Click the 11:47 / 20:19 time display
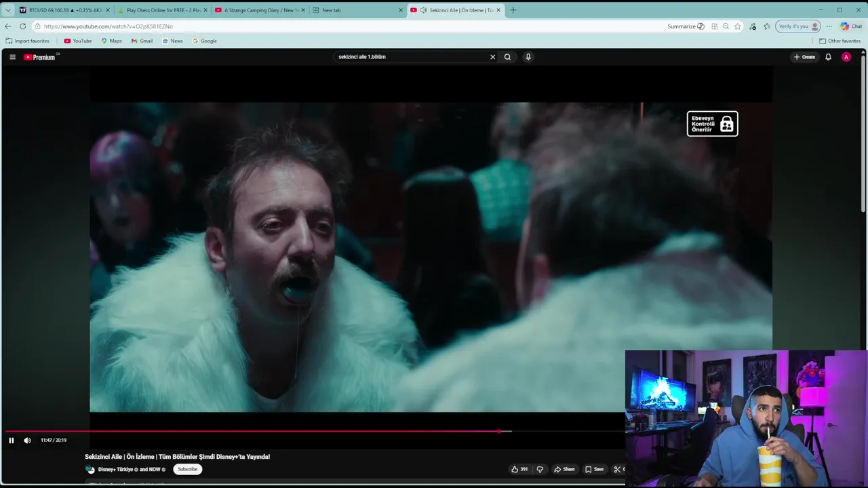This screenshot has height=488, width=868. [54, 441]
